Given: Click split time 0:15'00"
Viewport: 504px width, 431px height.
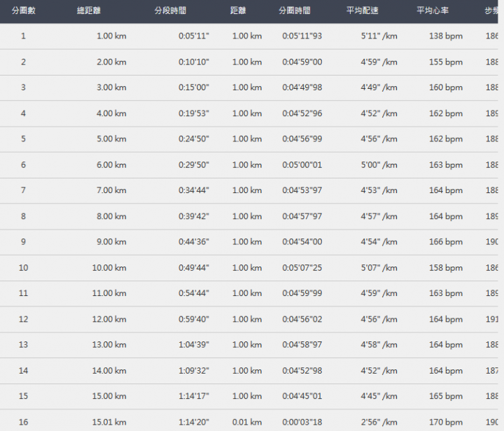Looking at the screenshot, I should coord(194,87).
